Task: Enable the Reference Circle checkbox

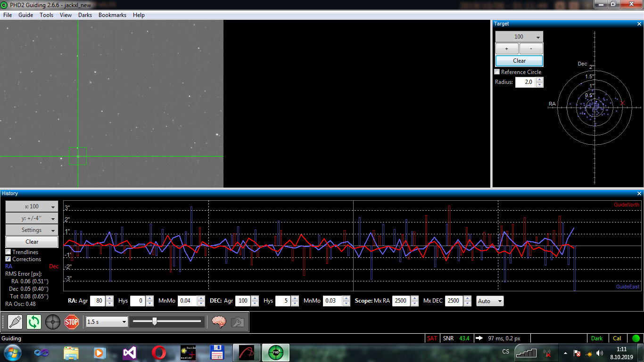Action: point(497,72)
